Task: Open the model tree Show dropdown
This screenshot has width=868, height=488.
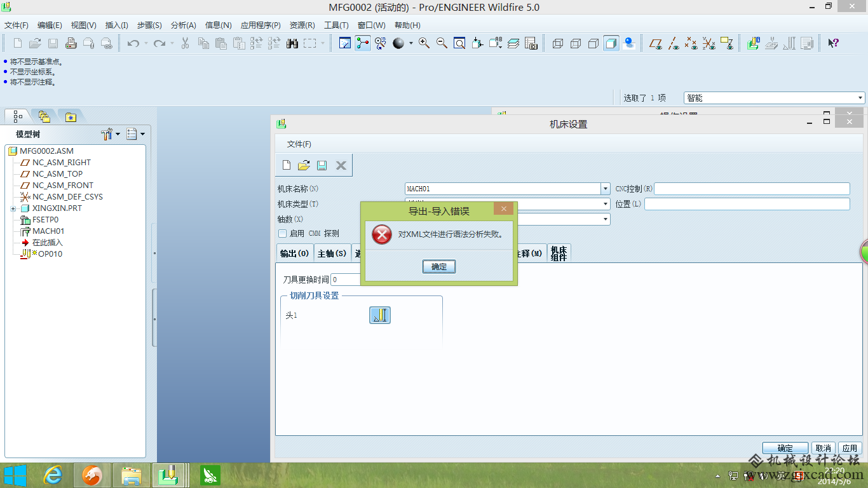Action: pyautogui.click(x=135, y=134)
